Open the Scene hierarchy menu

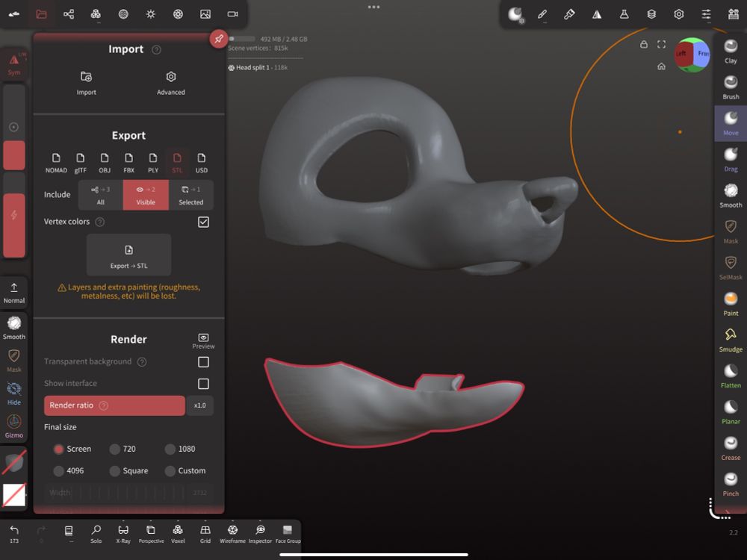[69, 13]
